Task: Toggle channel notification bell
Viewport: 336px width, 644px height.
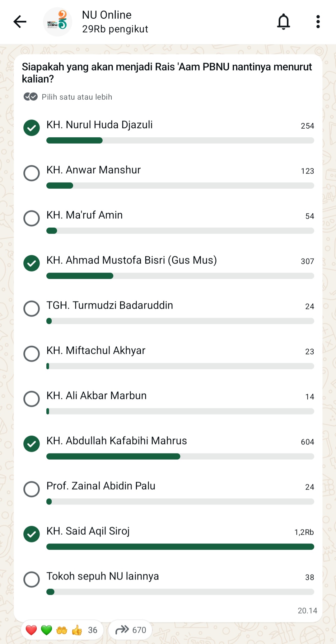Action: pos(283,21)
